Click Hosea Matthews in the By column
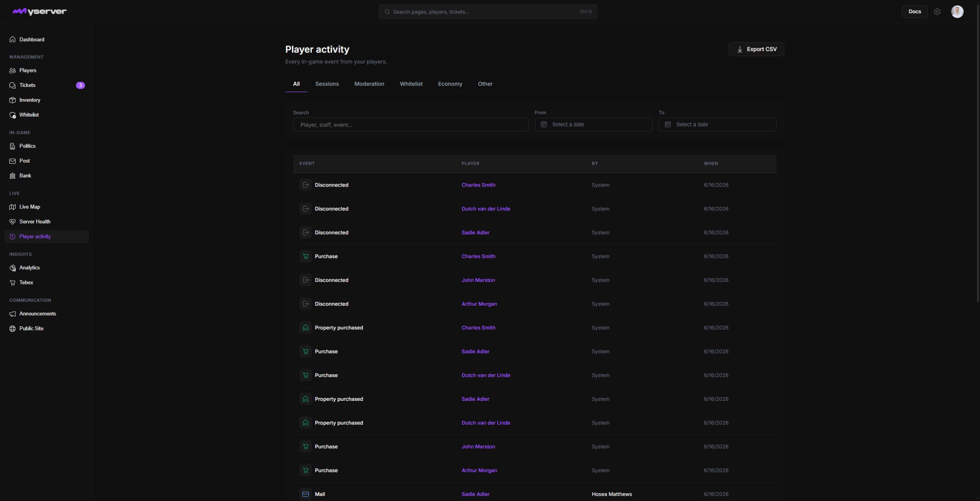 click(x=611, y=494)
